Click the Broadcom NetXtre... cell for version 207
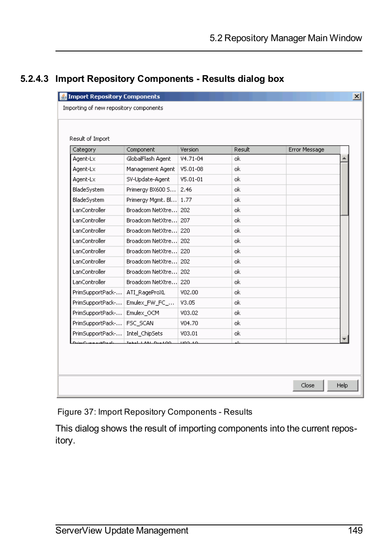This screenshot has width=392, height=557. pyautogui.click(x=151, y=220)
